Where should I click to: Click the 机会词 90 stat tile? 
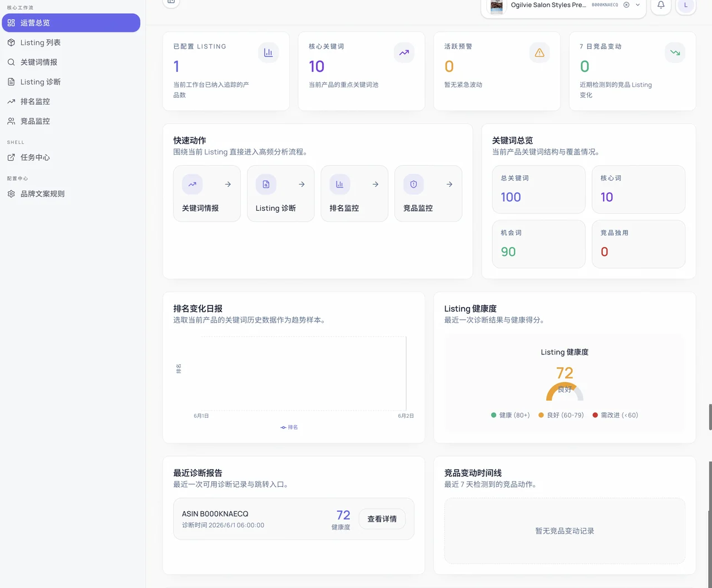(538, 244)
